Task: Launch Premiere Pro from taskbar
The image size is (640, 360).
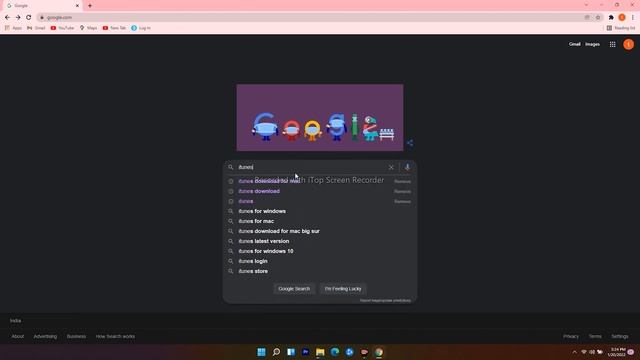Action: pos(305,352)
